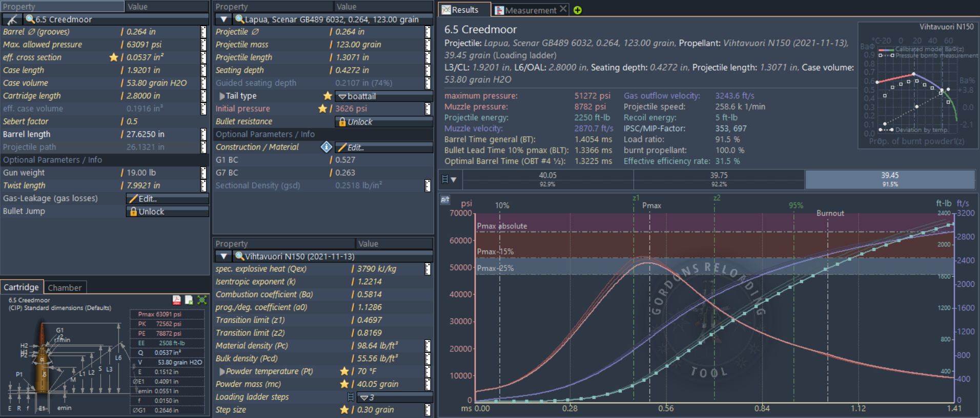The height and width of the screenshot is (418, 980).
Task: Open Vihtavuori N150 powder selector
Action: click(332, 256)
